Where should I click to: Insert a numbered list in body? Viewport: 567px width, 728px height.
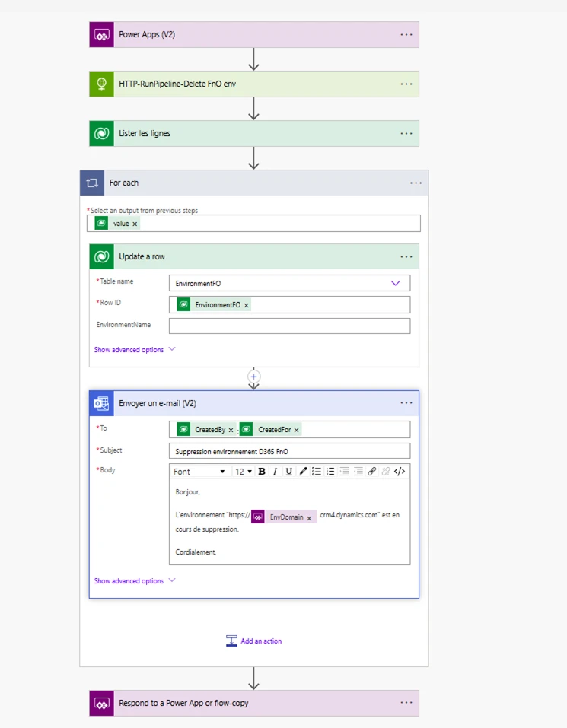coord(330,472)
